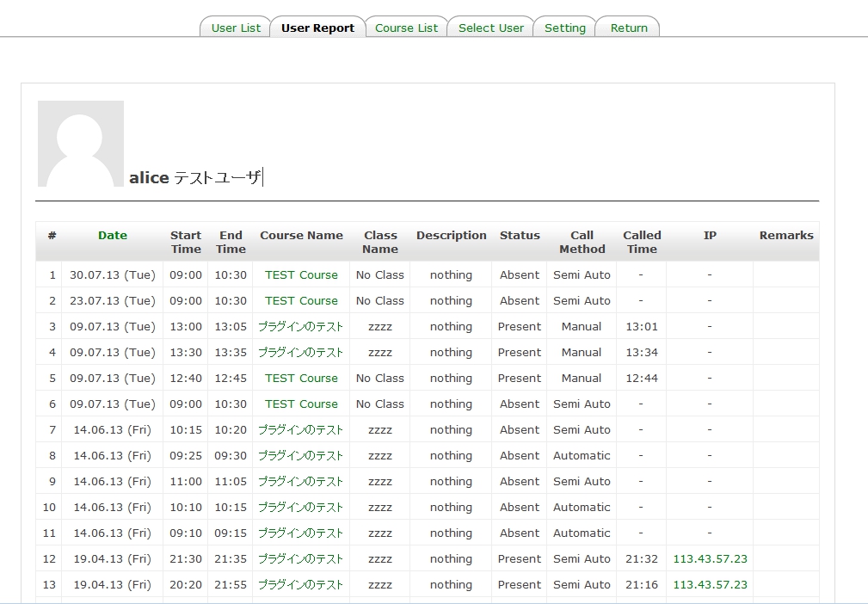
Task: Click IP address 113.43.57.23 in row 12
Action: pyautogui.click(x=710, y=559)
